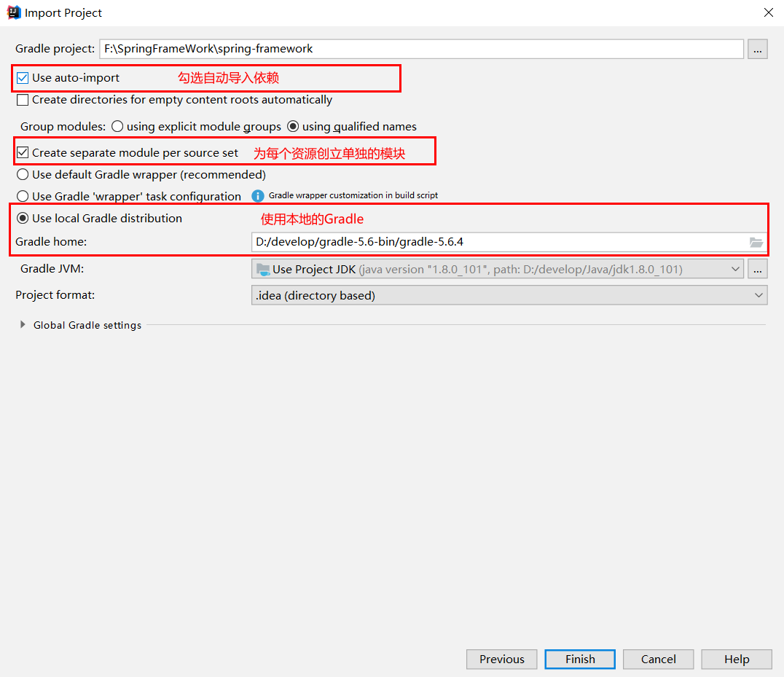Open the Project format dropdown
Image resolution: width=784 pixels, height=677 pixels.
pos(509,295)
